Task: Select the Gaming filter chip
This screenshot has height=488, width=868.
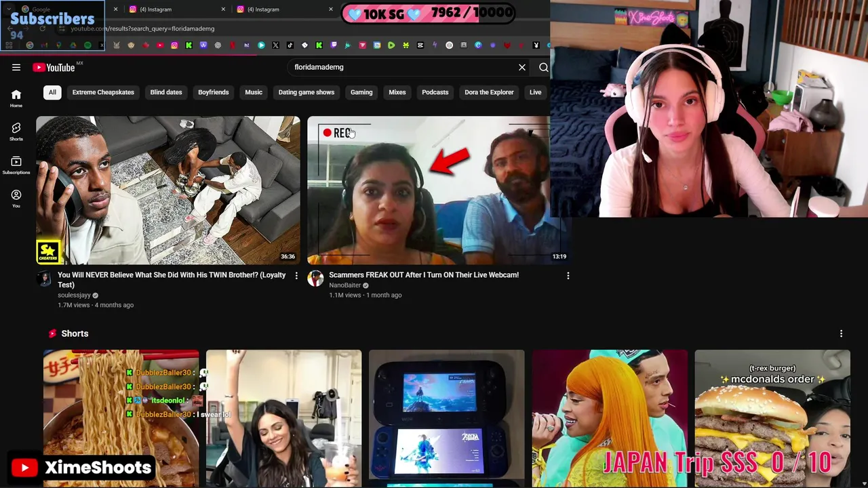Action: pyautogui.click(x=361, y=92)
